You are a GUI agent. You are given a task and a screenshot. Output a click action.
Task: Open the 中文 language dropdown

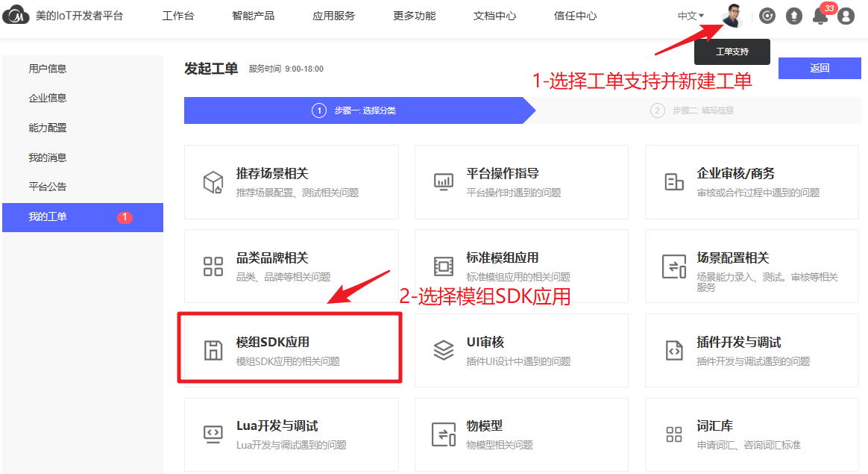click(691, 16)
